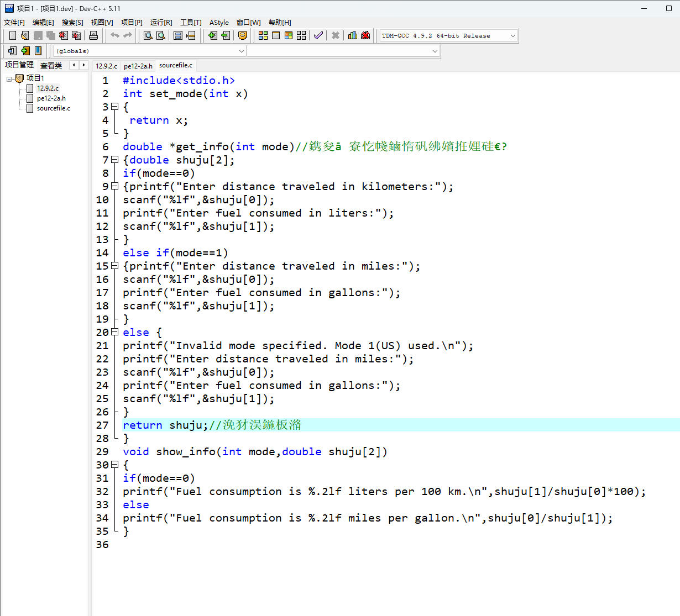The image size is (680, 616).
Task: Open the 搜索[S] menu
Action: click(72, 22)
